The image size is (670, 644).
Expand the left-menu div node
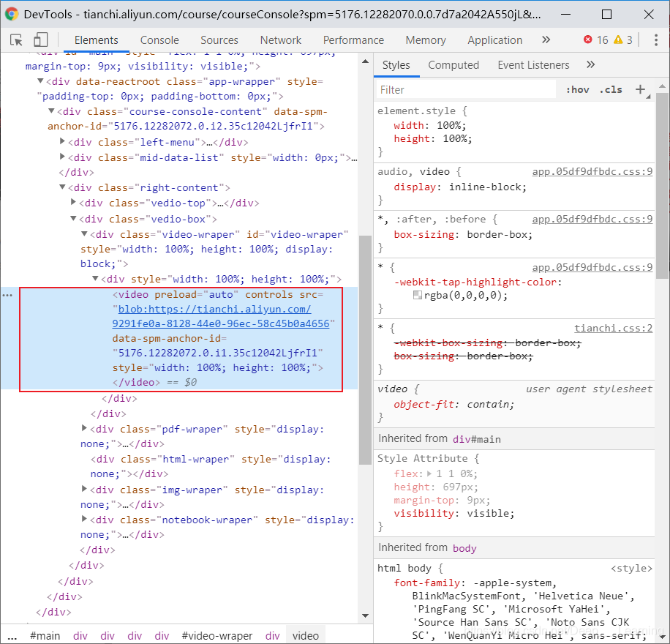click(61, 142)
